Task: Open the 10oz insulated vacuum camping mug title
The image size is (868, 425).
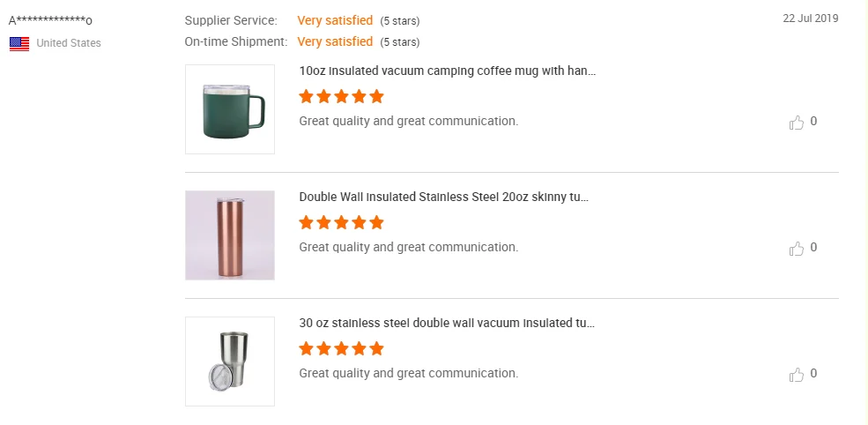Action: click(x=448, y=71)
